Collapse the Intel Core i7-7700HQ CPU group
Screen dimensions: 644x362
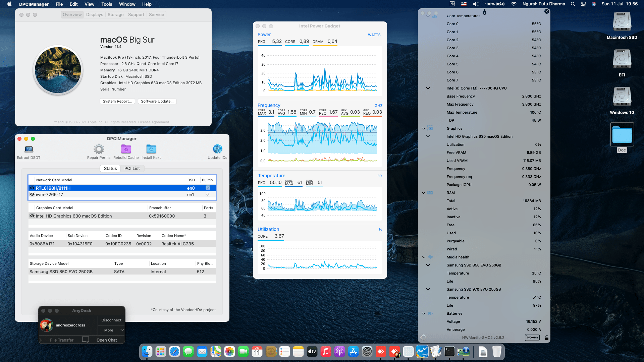428,88
